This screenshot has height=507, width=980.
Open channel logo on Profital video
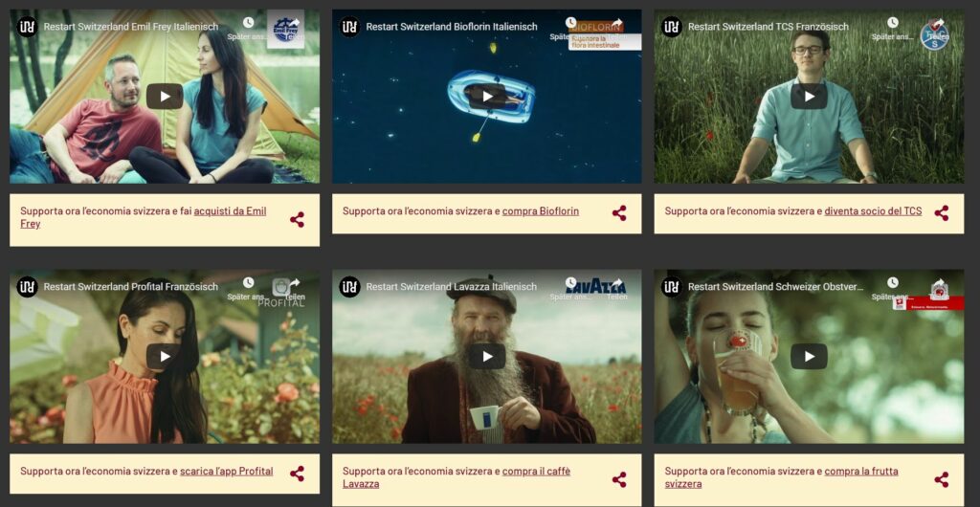pyautogui.click(x=27, y=287)
